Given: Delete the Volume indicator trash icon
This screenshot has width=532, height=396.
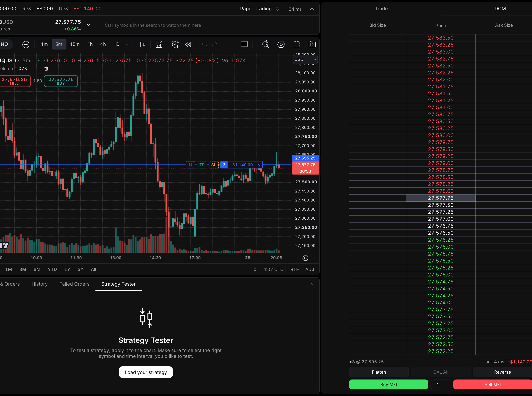Looking at the screenshot, I should click(46, 69).
